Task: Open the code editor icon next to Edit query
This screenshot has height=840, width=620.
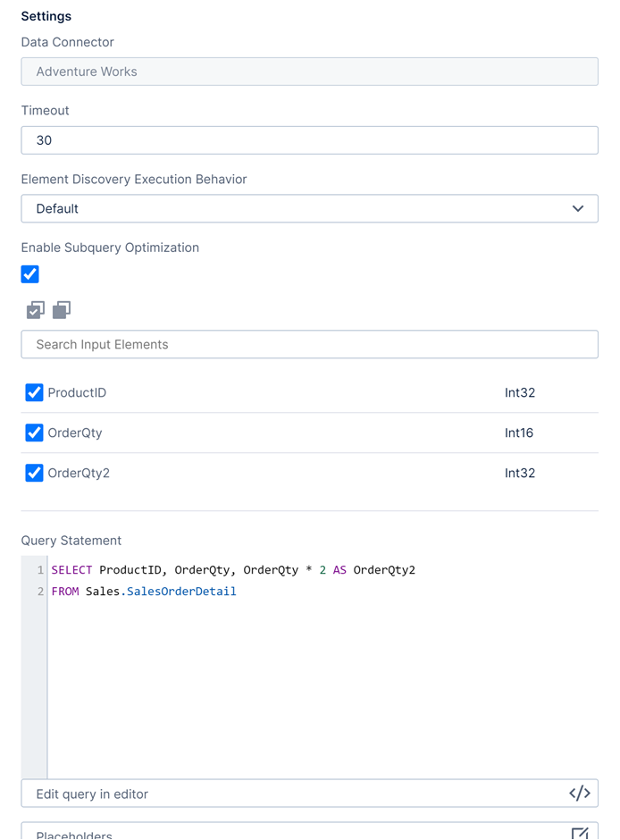Action: [x=580, y=794]
